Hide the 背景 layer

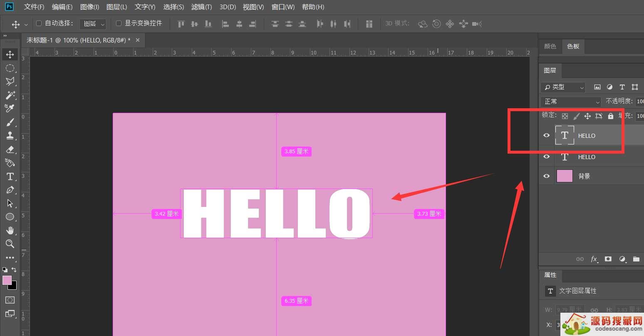[547, 176]
